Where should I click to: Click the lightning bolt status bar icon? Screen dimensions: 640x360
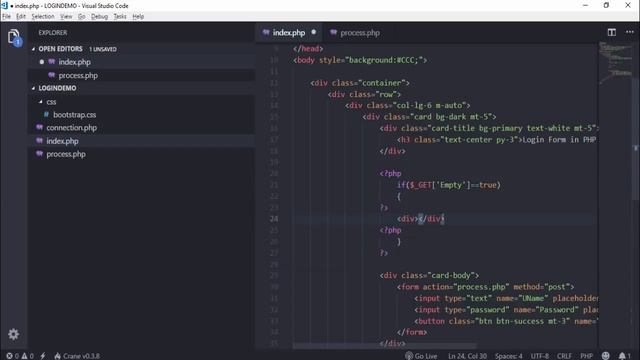pyautogui.click(x=43, y=356)
